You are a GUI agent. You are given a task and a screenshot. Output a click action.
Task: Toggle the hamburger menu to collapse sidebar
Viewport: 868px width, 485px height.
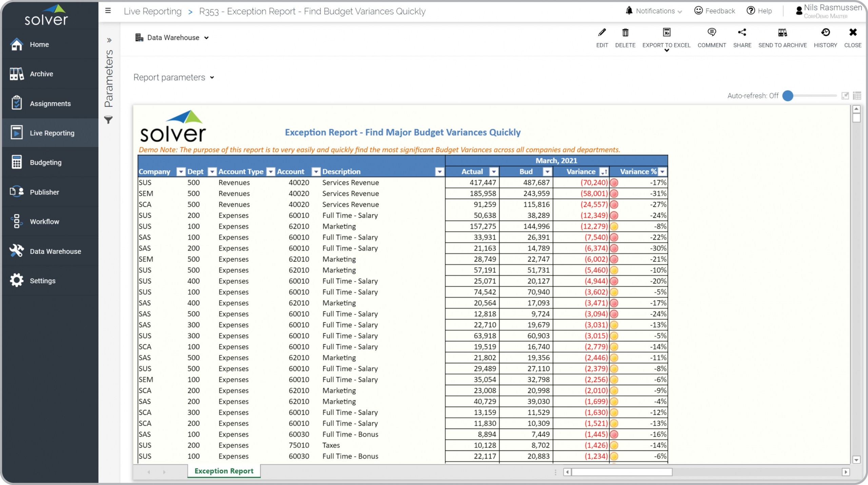[x=108, y=11]
